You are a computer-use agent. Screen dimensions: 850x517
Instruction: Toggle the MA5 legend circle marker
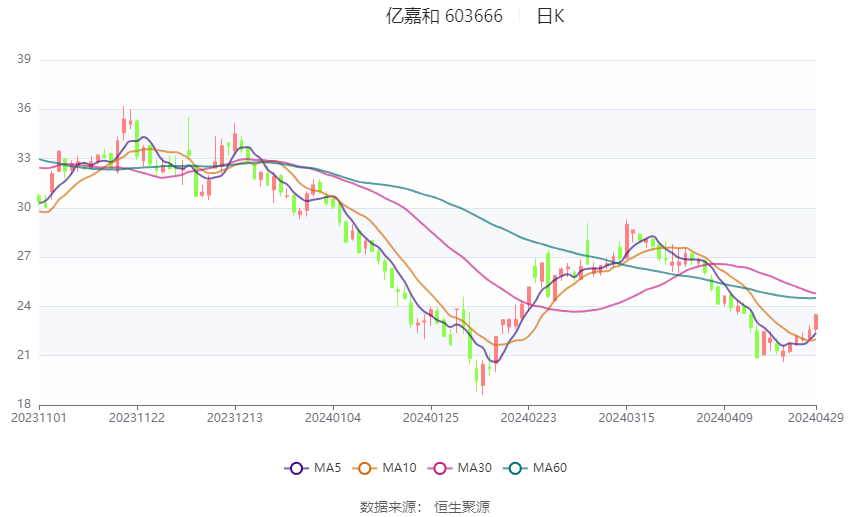(295, 468)
